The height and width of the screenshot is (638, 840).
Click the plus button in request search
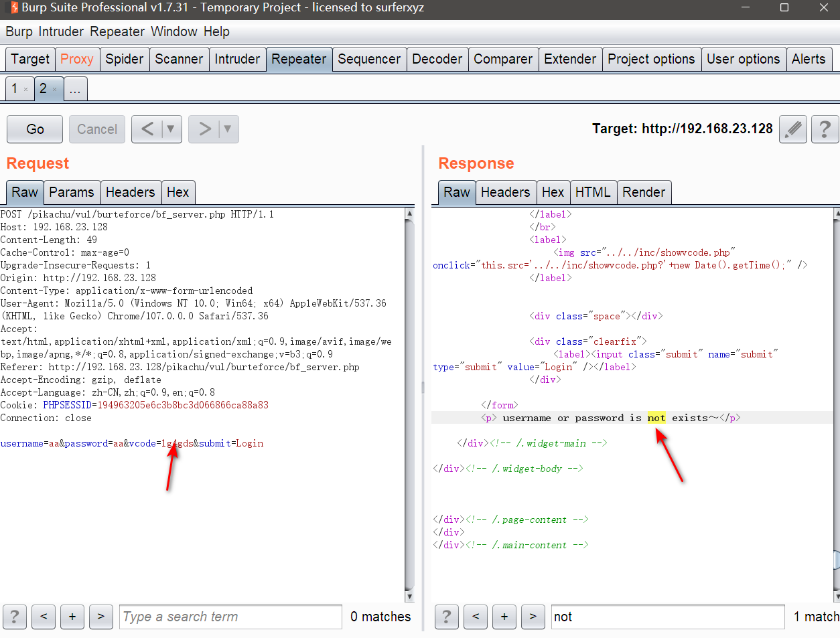(72, 617)
